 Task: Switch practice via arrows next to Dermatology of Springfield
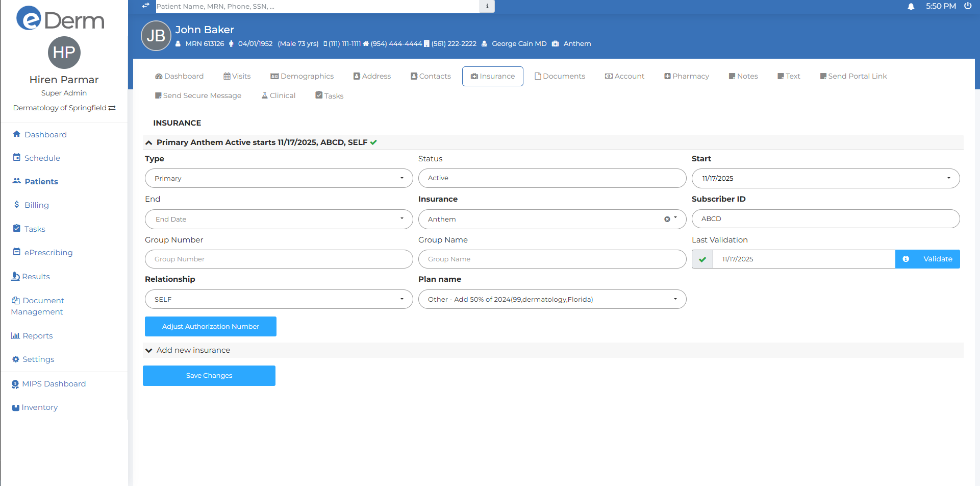pos(112,108)
